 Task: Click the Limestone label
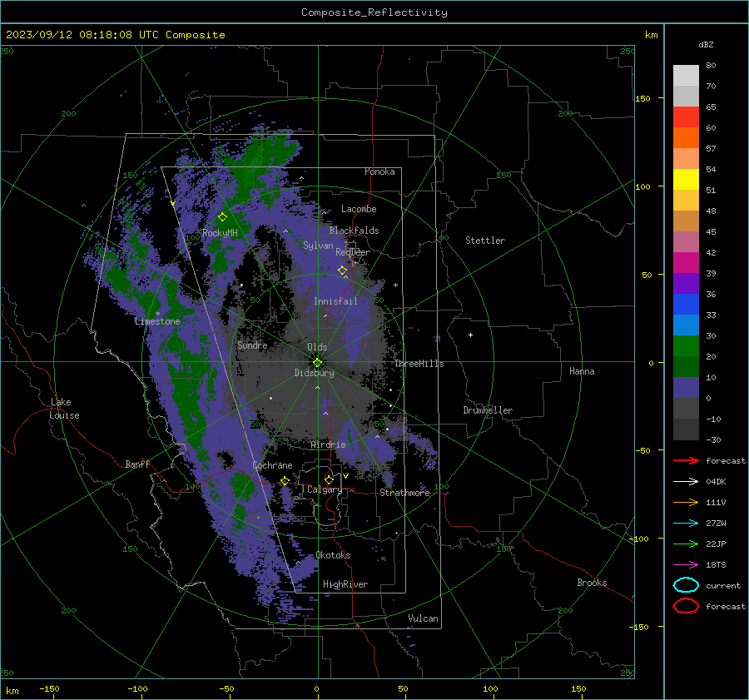point(157,321)
